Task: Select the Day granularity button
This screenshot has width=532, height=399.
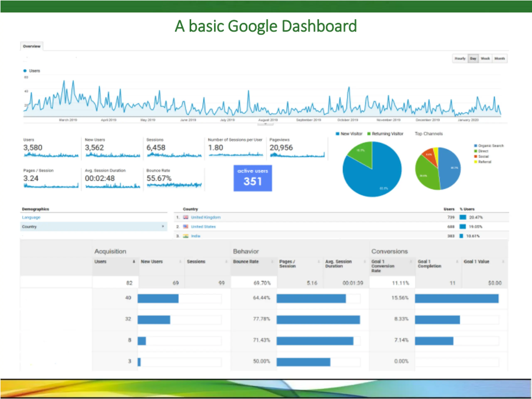Action: (473, 58)
